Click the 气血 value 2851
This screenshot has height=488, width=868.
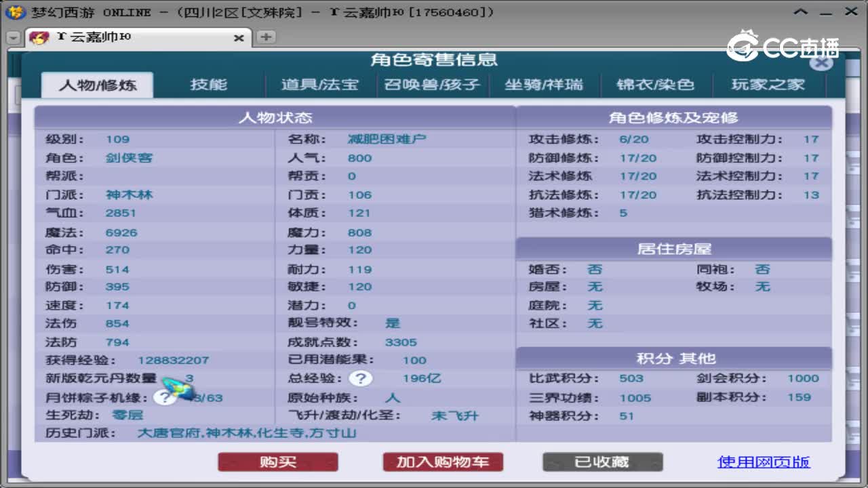[x=121, y=213]
